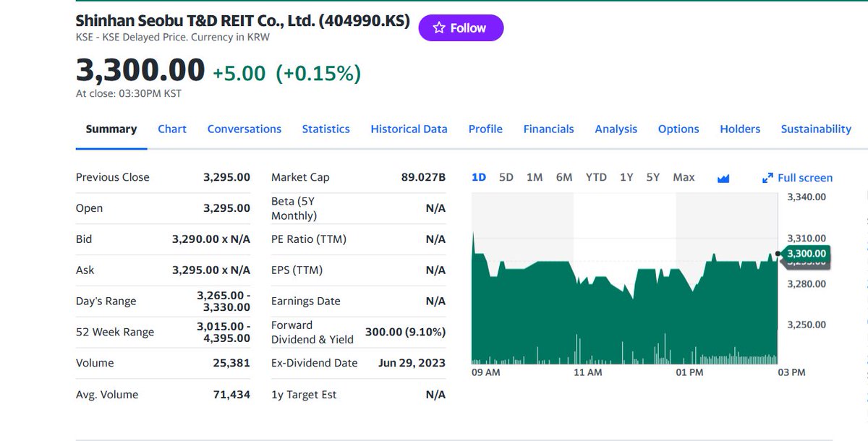Click the 01 PM chart axis label

tap(689, 372)
